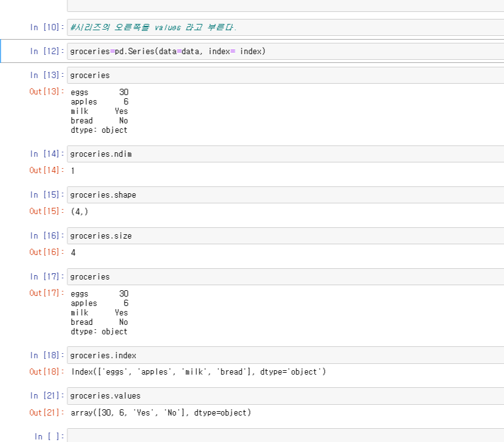The image size is (504, 442).
Task: Click 'dtype: object' in Out[13]
Action: [x=99, y=130]
